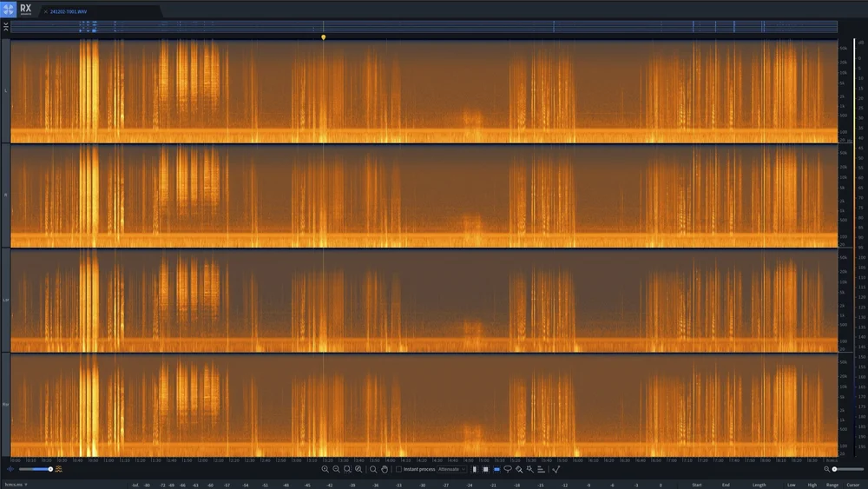Adjust the bottom right zoom slider
The image size is (868, 489).
[x=847, y=469]
